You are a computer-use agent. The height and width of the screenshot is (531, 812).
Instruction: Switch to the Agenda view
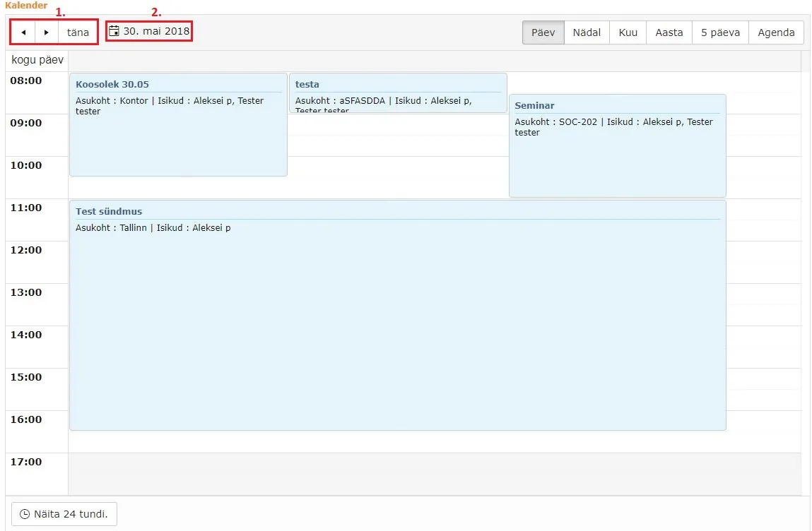(776, 32)
